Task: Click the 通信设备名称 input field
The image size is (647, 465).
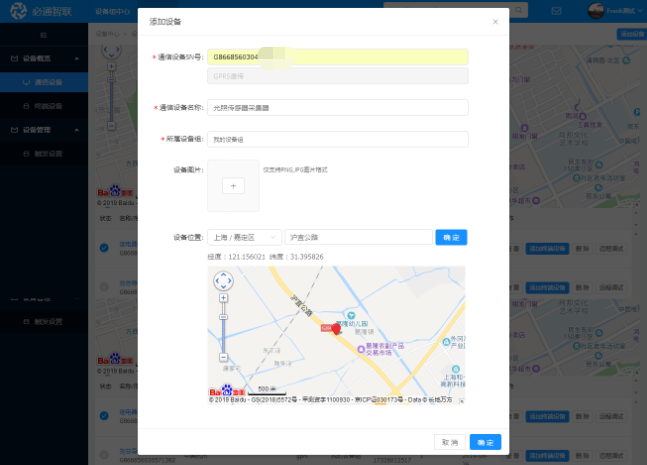Action: point(337,107)
